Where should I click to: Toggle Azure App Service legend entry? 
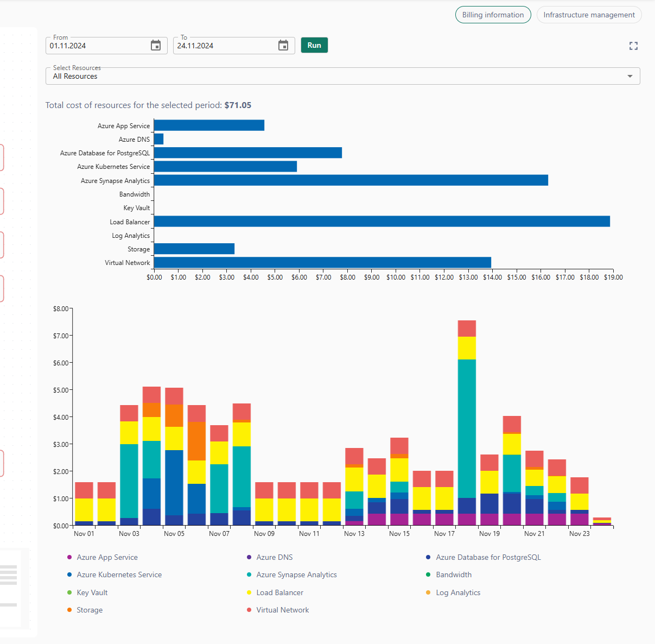click(102, 557)
